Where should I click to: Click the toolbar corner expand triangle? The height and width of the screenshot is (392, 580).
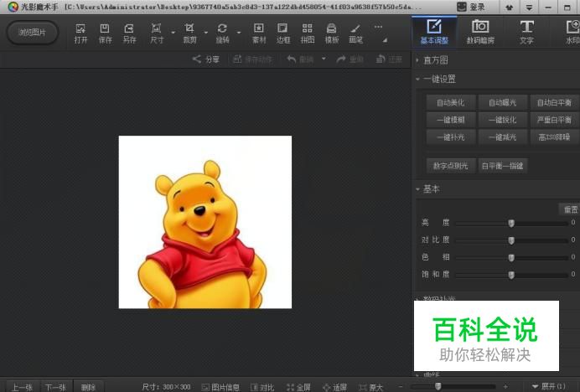385,40
